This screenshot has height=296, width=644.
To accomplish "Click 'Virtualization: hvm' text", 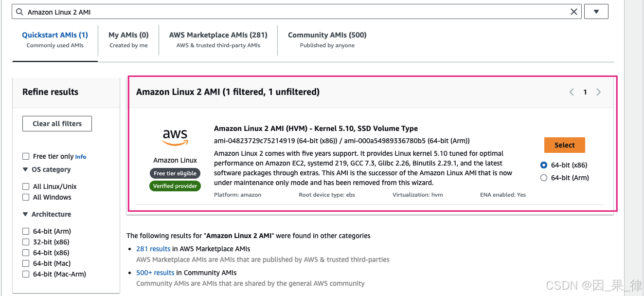I will click(418, 195).
